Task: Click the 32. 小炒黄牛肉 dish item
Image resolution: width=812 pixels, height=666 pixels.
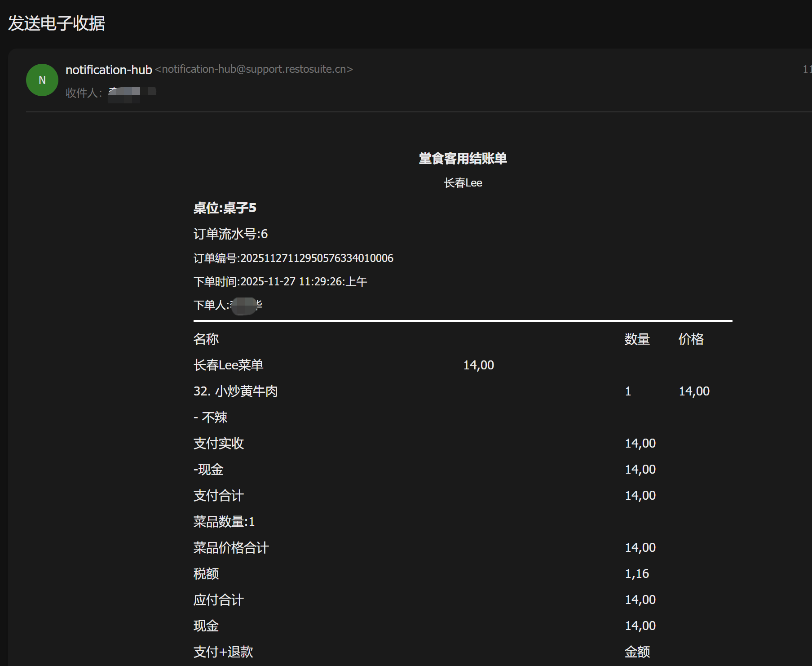Action: pyautogui.click(x=235, y=391)
